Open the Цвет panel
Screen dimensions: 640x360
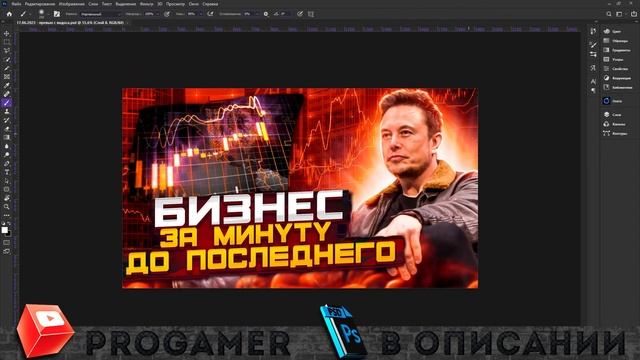coord(613,31)
